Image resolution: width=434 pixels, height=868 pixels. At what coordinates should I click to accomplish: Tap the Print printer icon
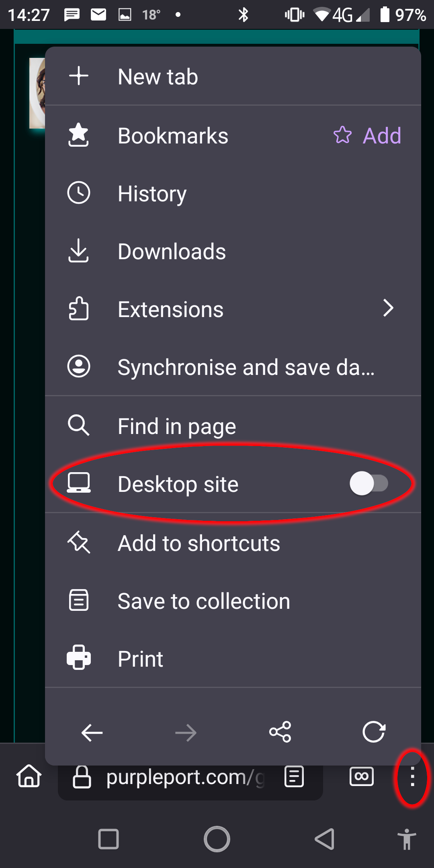(x=79, y=658)
